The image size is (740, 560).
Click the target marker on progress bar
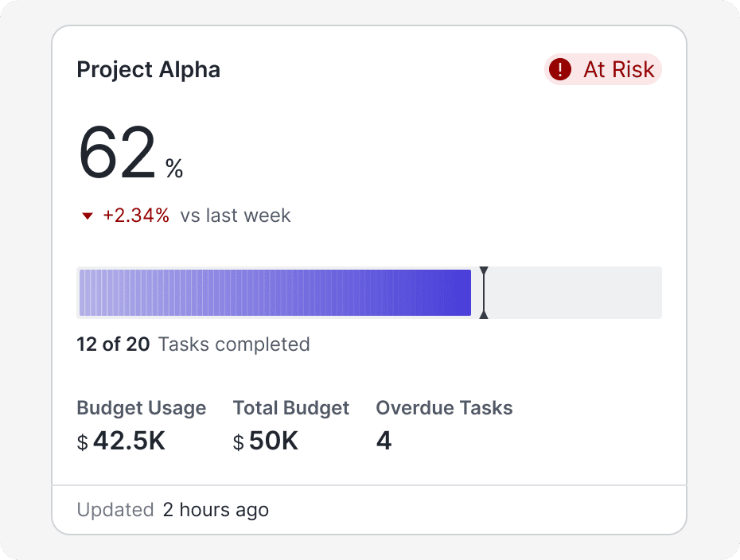tap(484, 293)
